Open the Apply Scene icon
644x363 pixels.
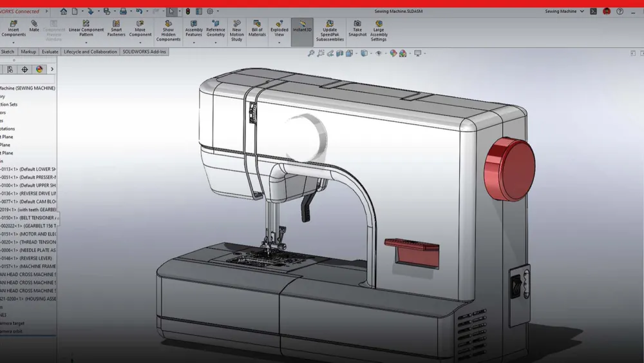(403, 53)
